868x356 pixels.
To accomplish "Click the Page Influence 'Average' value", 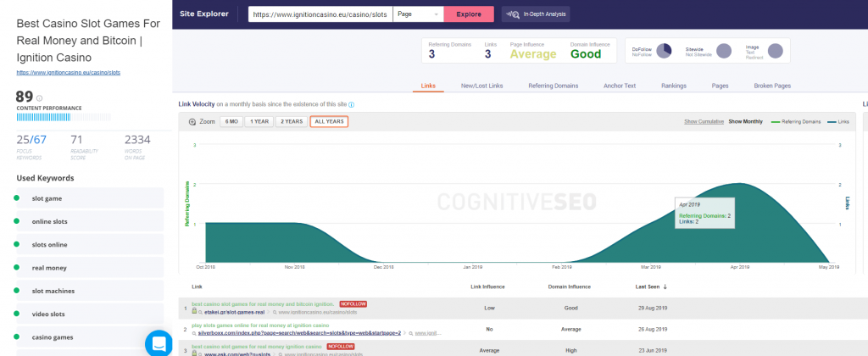I will click(533, 54).
